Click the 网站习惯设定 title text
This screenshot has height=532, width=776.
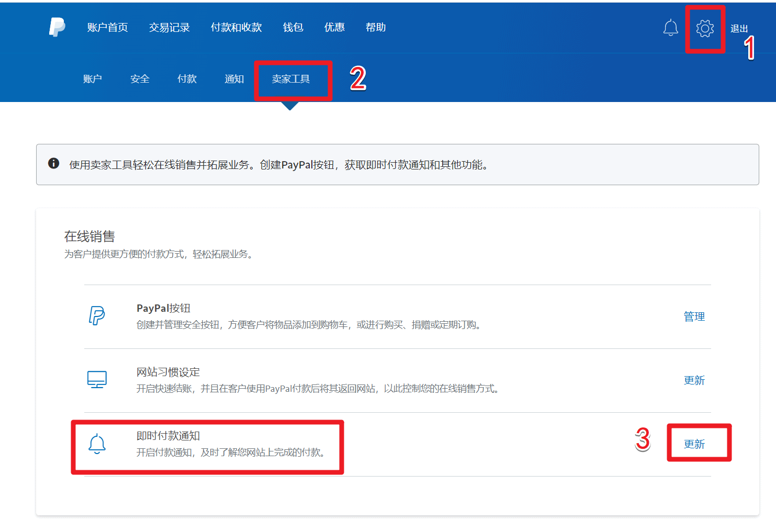(x=168, y=372)
